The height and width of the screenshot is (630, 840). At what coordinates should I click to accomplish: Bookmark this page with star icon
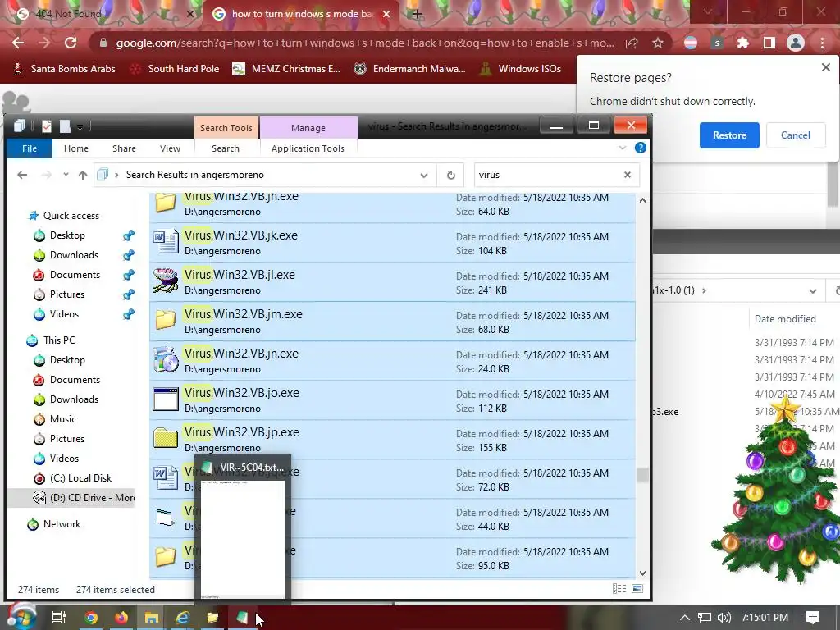click(658, 43)
